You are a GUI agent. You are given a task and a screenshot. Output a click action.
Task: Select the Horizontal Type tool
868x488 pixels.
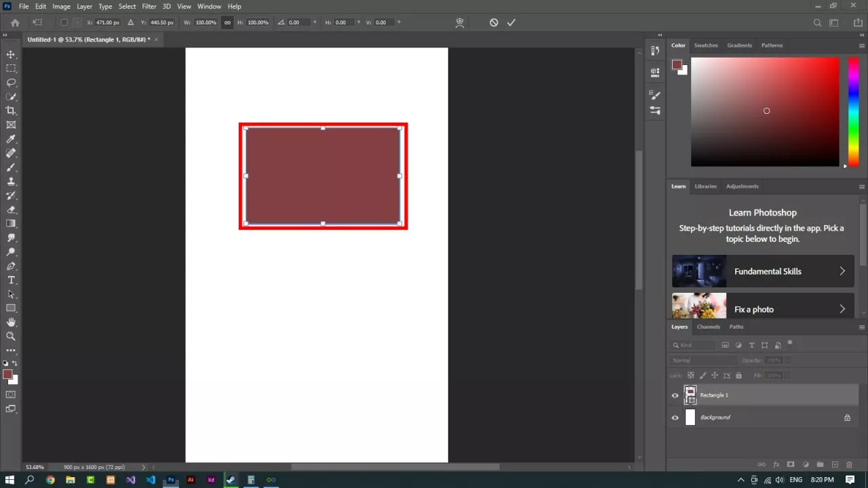(x=11, y=280)
